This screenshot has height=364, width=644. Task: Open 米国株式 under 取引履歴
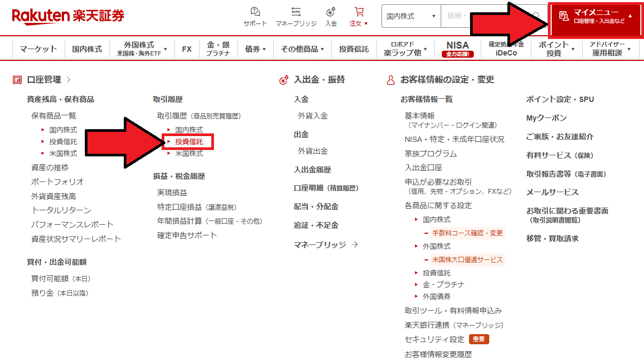[189, 153]
